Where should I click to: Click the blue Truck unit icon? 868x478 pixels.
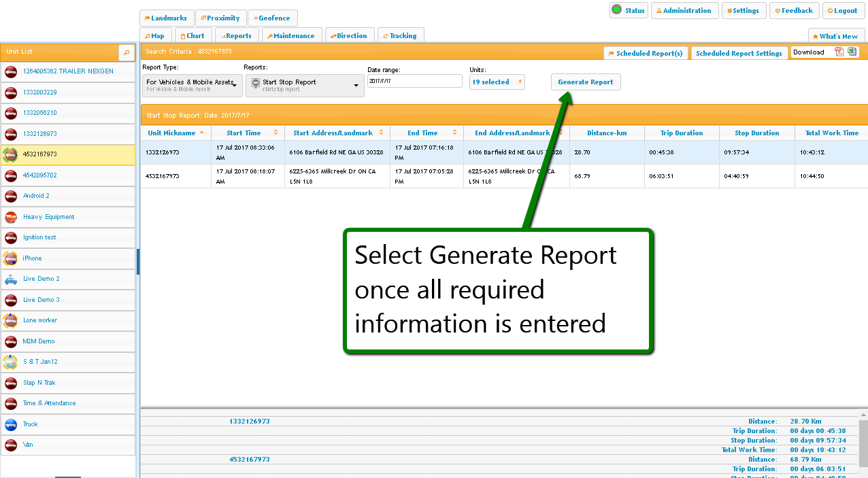[x=11, y=424]
